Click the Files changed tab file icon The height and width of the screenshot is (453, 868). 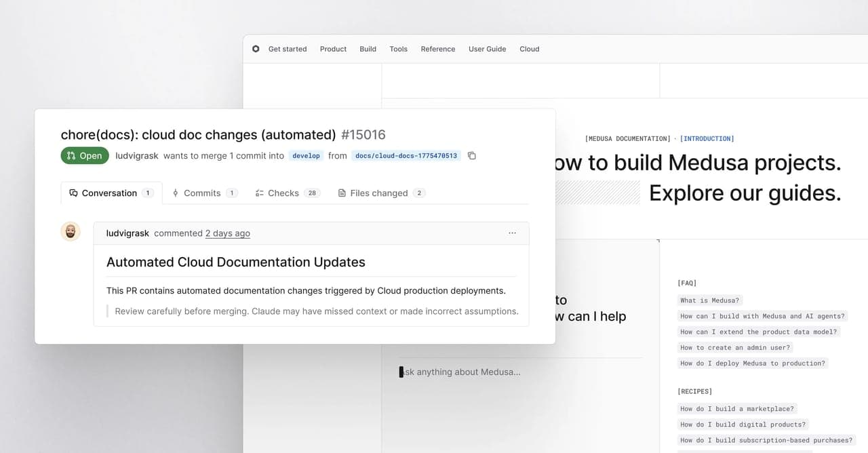(x=342, y=193)
